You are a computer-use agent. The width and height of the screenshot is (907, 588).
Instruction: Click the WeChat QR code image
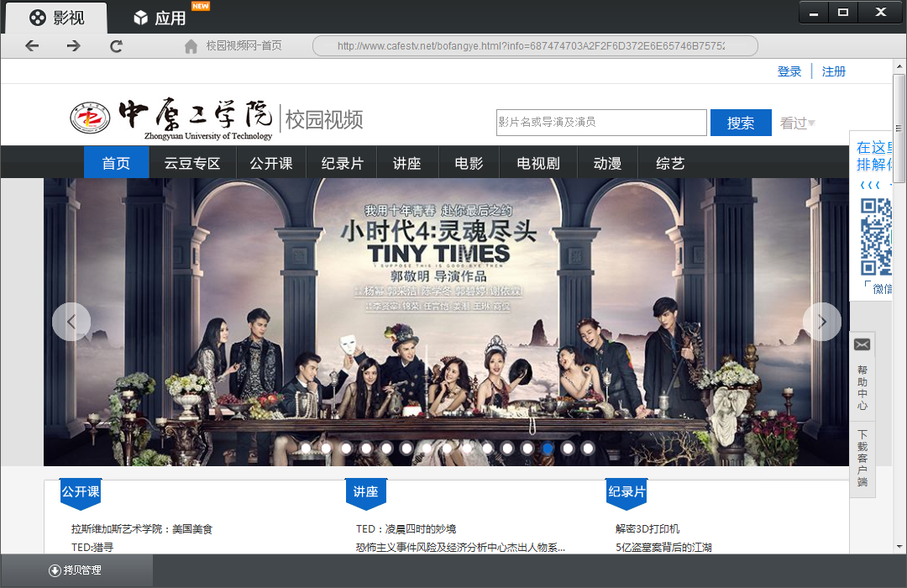876,237
